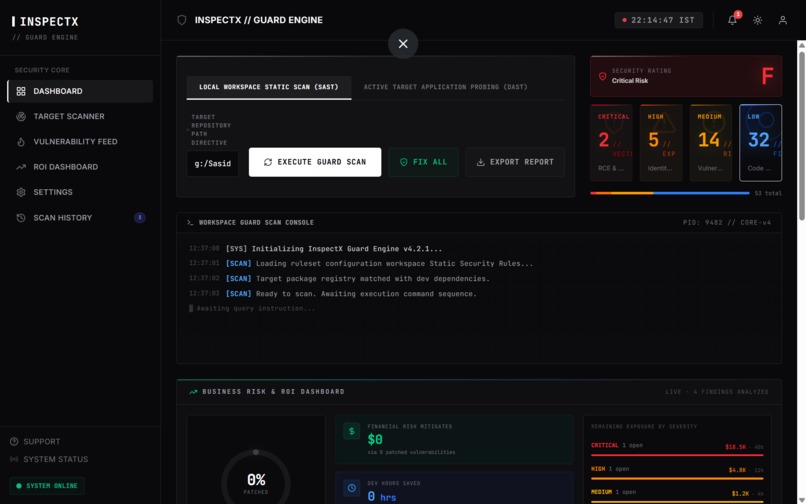Click the terminal prompt icon in console header
This screenshot has height=504, width=806.
tap(190, 223)
